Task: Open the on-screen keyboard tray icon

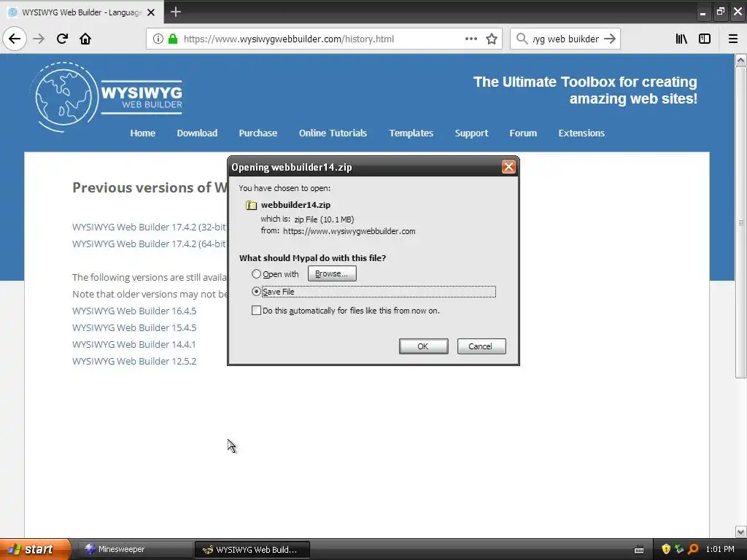Action: coord(639,550)
